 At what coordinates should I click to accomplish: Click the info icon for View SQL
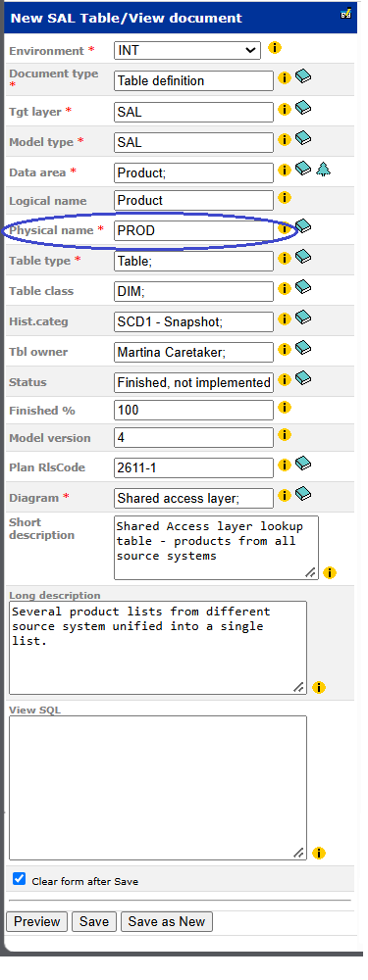(319, 854)
